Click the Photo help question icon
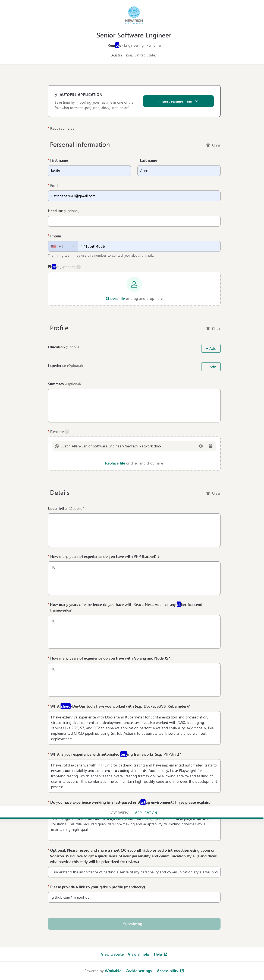Viewport: 264px width, 980px height. pyautogui.click(x=78, y=267)
